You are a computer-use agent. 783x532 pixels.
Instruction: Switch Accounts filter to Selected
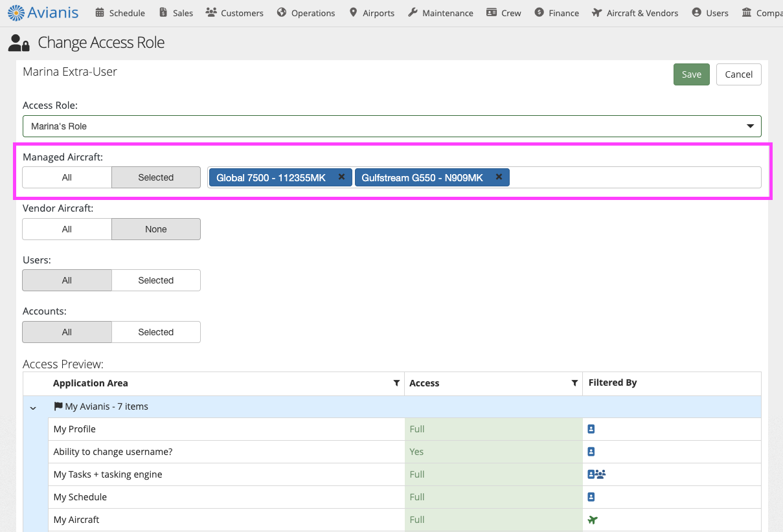(x=156, y=332)
